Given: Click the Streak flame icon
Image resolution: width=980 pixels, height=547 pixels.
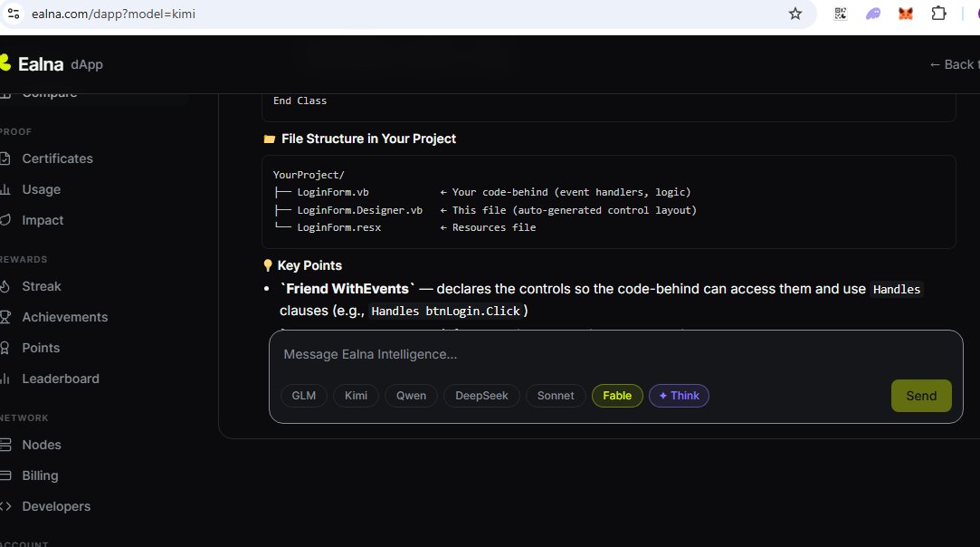Looking at the screenshot, I should [5, 286].
